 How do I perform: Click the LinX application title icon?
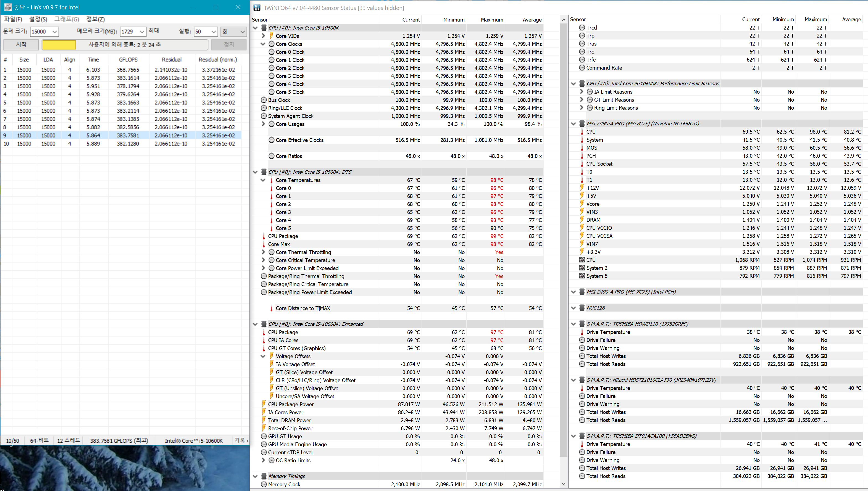(x=7, y=7)
